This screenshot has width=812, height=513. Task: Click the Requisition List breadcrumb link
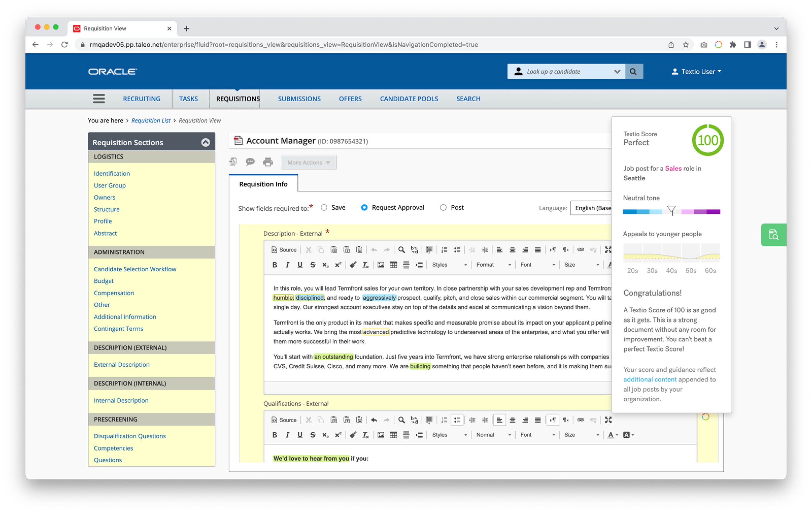click(151, 120)
